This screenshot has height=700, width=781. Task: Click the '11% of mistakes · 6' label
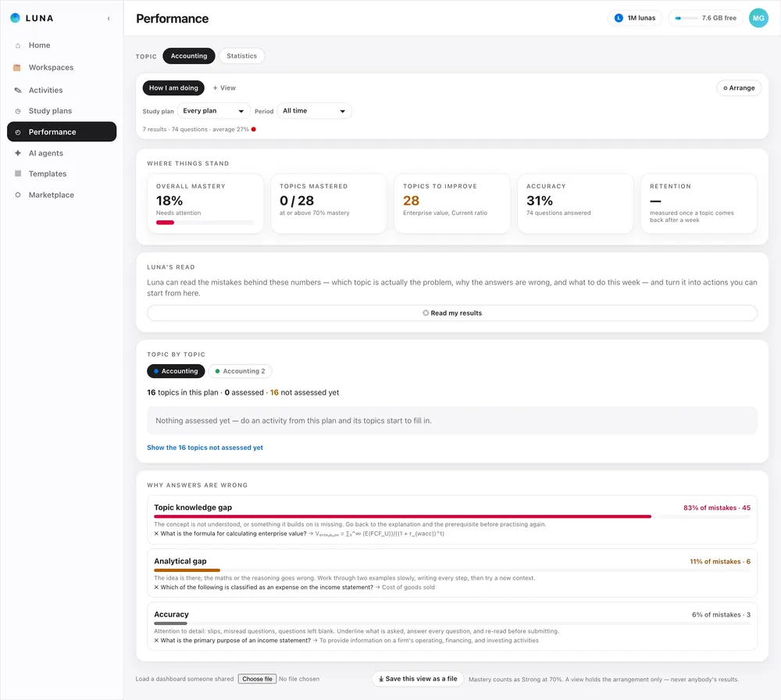[720, 562]
